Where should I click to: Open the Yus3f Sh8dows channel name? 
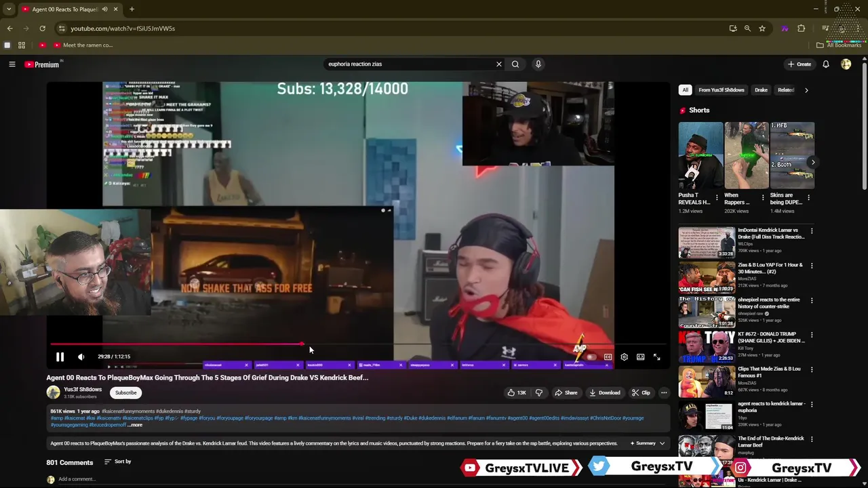coord(83,390)
